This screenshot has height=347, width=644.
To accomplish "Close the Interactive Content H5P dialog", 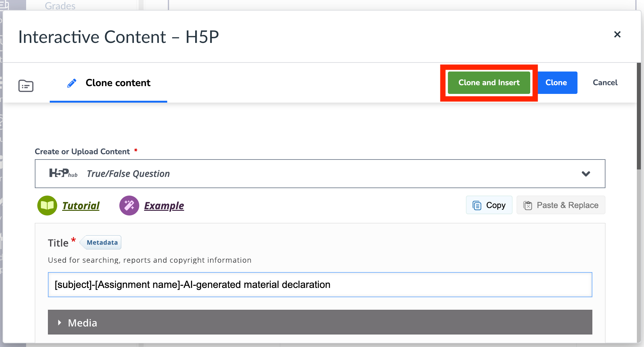I will (617, 34).
